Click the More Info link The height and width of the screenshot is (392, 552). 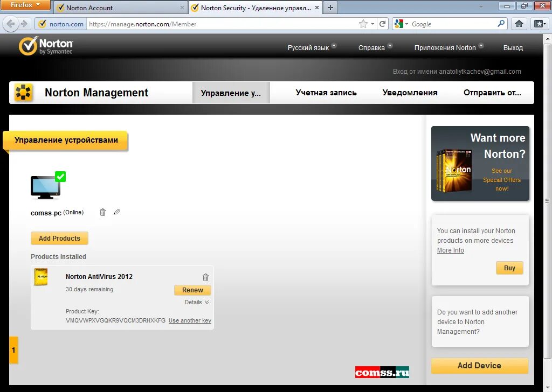pyautogui.click(x=450, y=250)
